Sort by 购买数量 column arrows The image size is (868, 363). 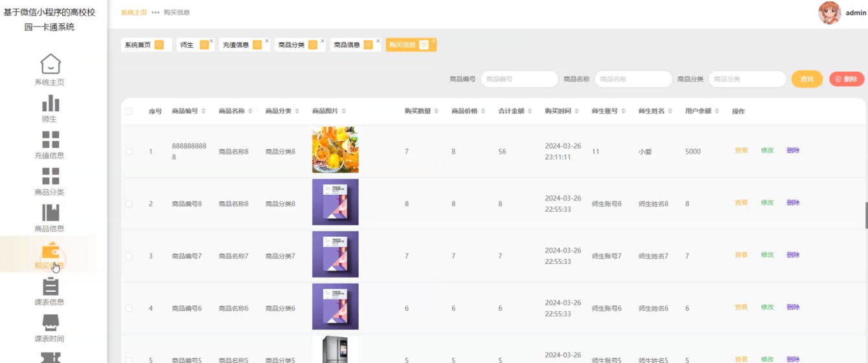pos(436,111)
